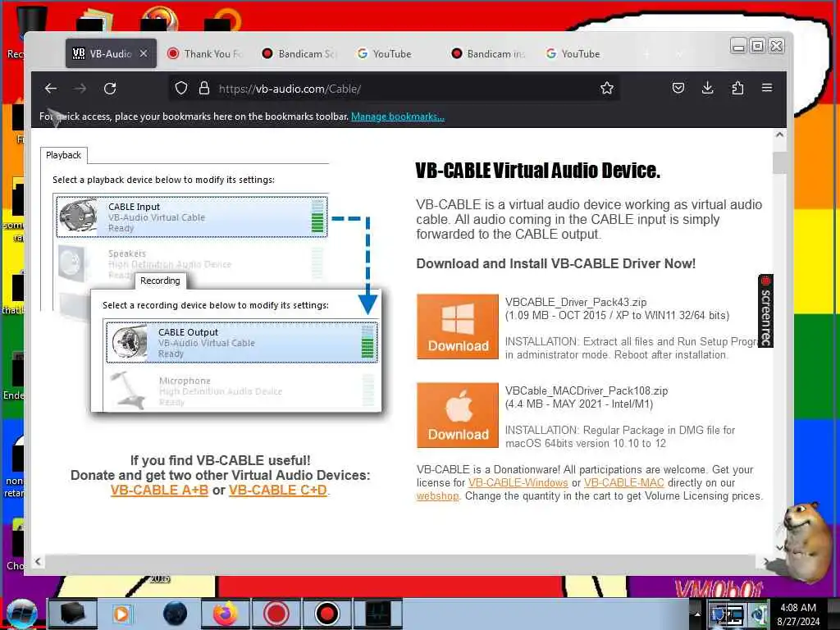Open the VB-CABLE C+D link
This screenshot has width=840, height=630.
click(x=278, y=491)
